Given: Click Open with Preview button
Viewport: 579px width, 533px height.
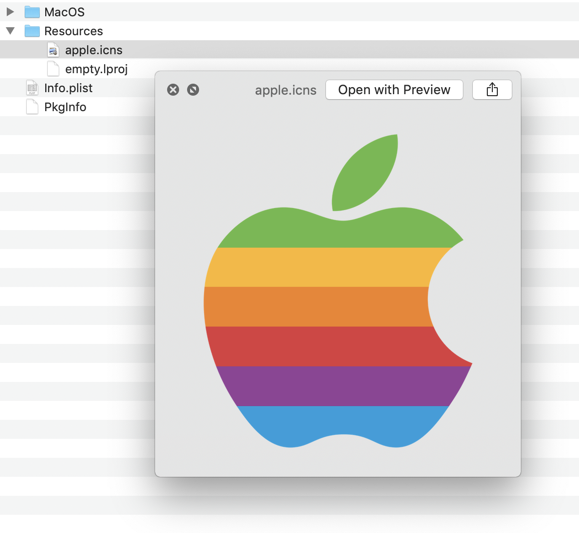Looking at the screenshot, I should [x=394, y=90].
